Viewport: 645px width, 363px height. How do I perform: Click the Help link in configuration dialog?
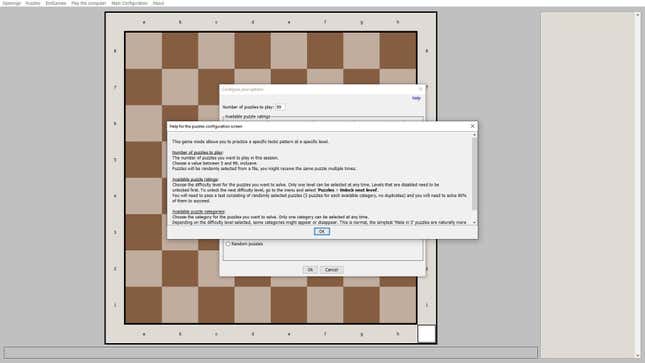tap(416, 98)
